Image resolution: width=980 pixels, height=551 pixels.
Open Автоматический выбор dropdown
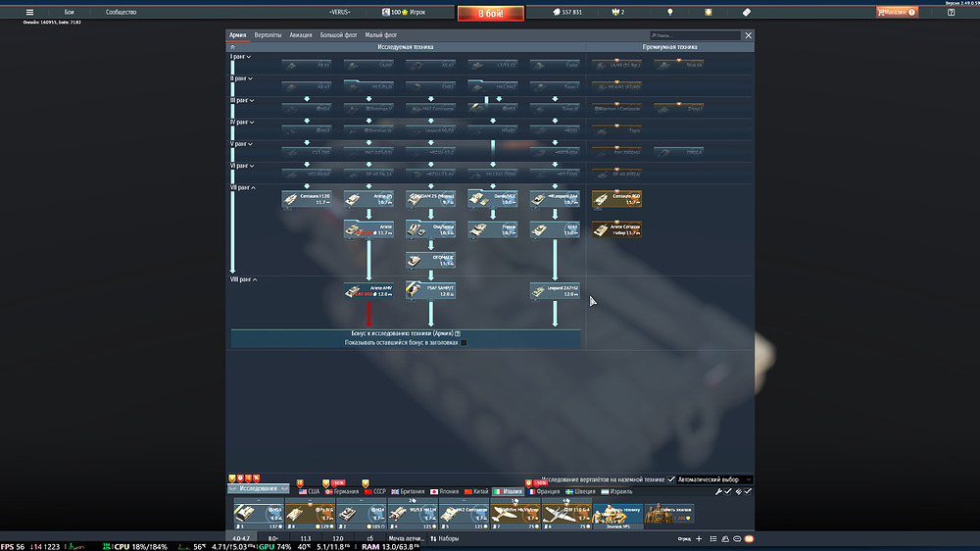tap(713, 479)
